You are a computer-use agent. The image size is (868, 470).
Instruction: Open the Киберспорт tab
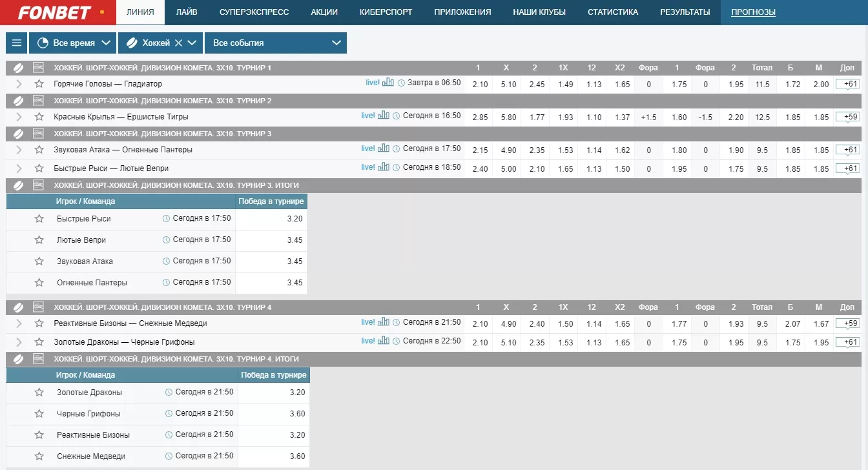point(386,12)
